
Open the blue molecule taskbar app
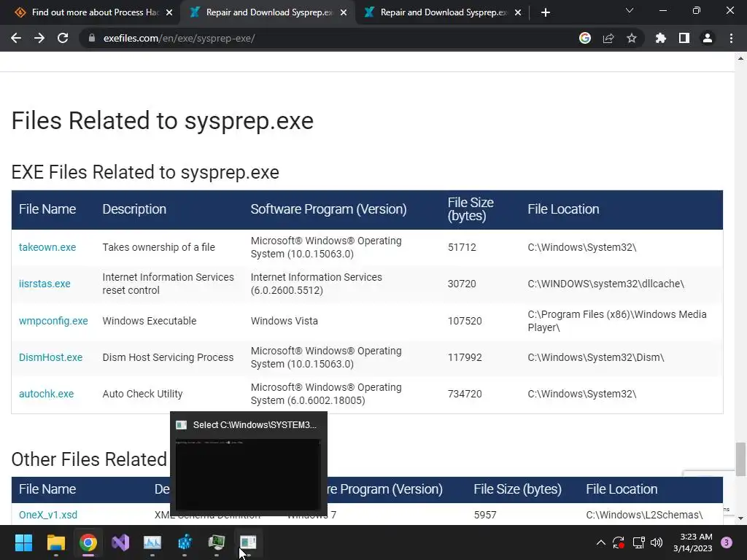[x=185, y=542]
